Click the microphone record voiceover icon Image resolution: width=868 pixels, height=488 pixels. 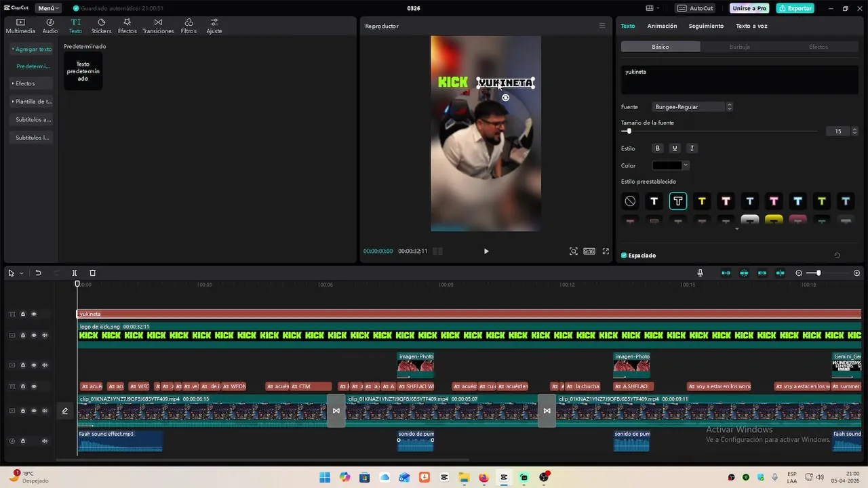701,273
